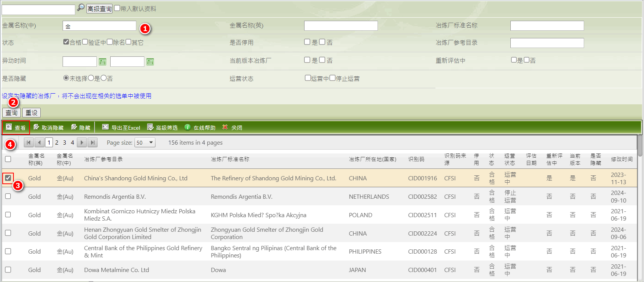The width and height of the screenshot is (644, 282).
Task: Select the Central Bank of Philippines row checkbox
Action: [x=8, y=251]
